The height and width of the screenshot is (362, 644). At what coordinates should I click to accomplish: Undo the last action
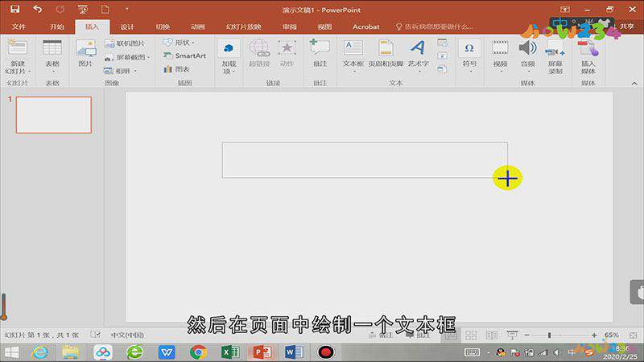37,9
